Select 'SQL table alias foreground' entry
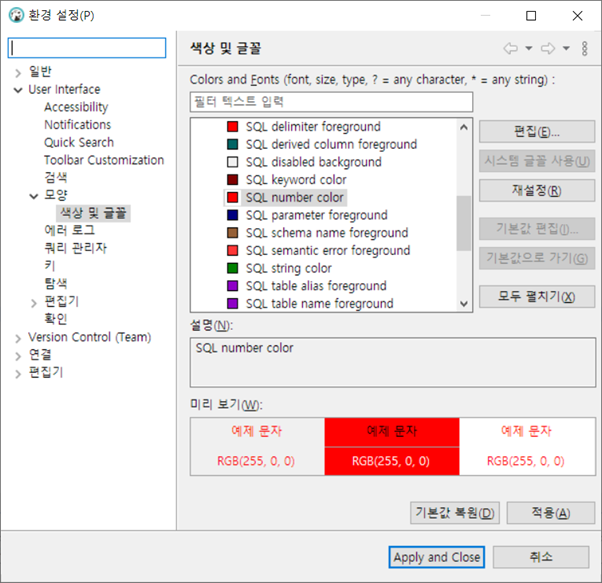Screen dimensions: 602x583 click(x=316, y=286)
